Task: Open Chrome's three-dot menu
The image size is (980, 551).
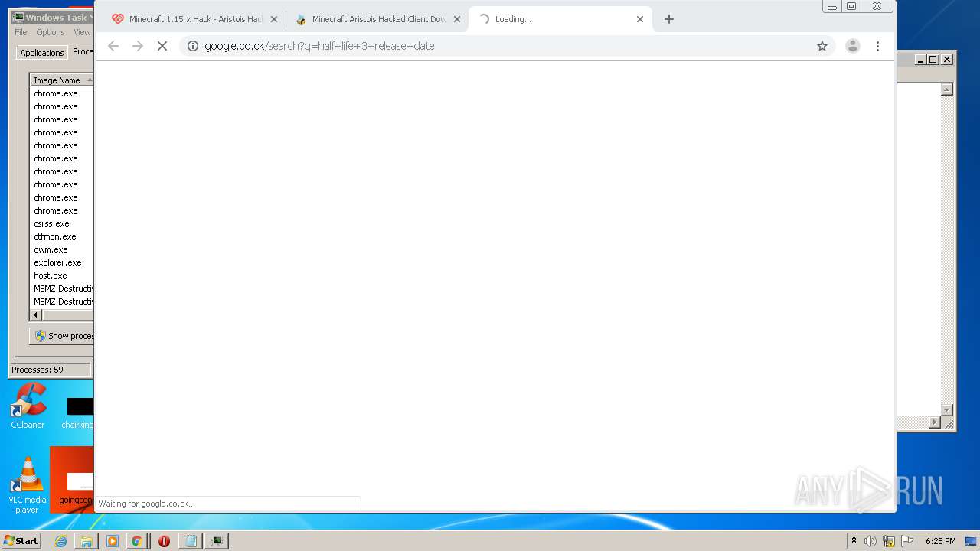Action: [x=877, y=46]
